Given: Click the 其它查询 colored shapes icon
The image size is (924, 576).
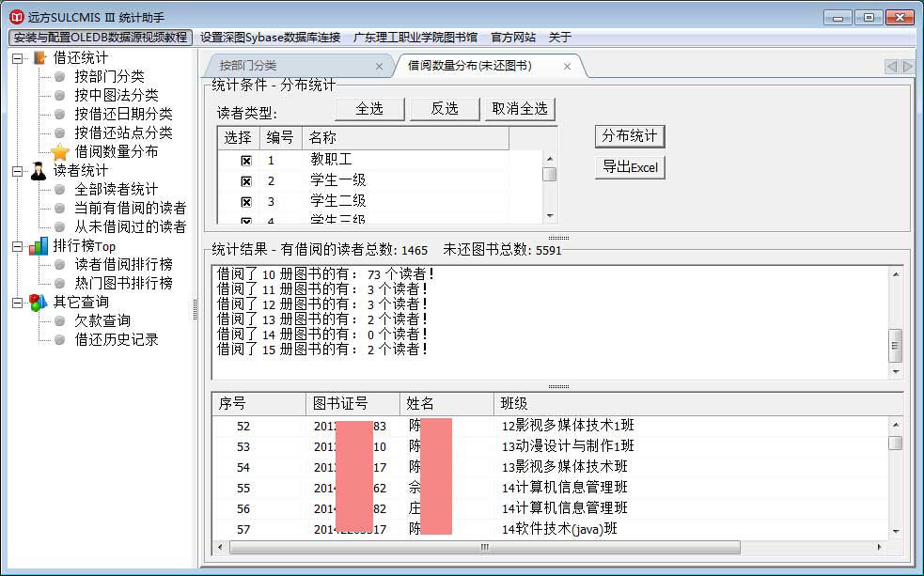Looking at the screenshot, I should coord(39,303).
